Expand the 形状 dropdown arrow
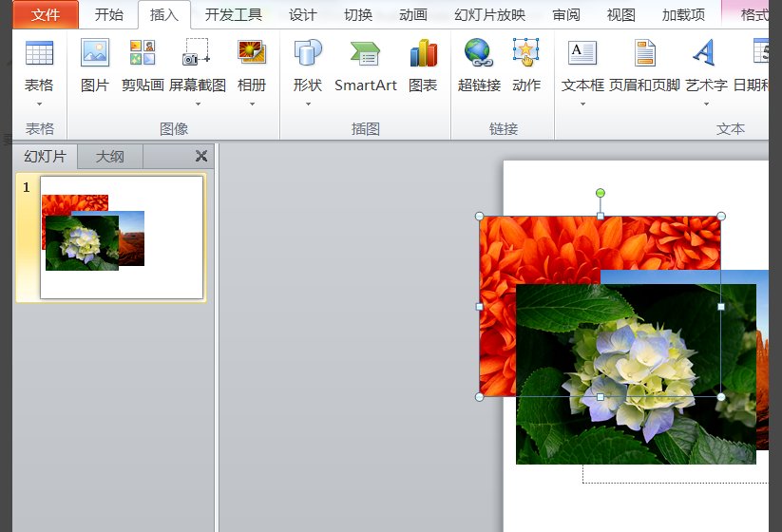The width and height of the screenshot is (782, 532). 308,104
